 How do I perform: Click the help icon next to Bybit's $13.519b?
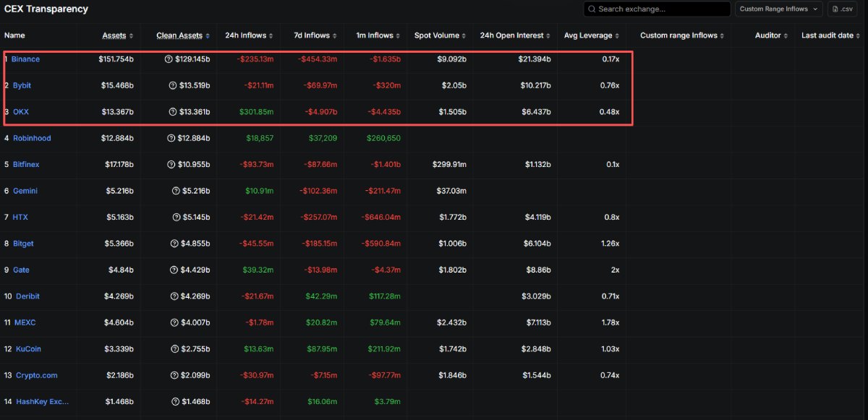click(x=172, y=85)
